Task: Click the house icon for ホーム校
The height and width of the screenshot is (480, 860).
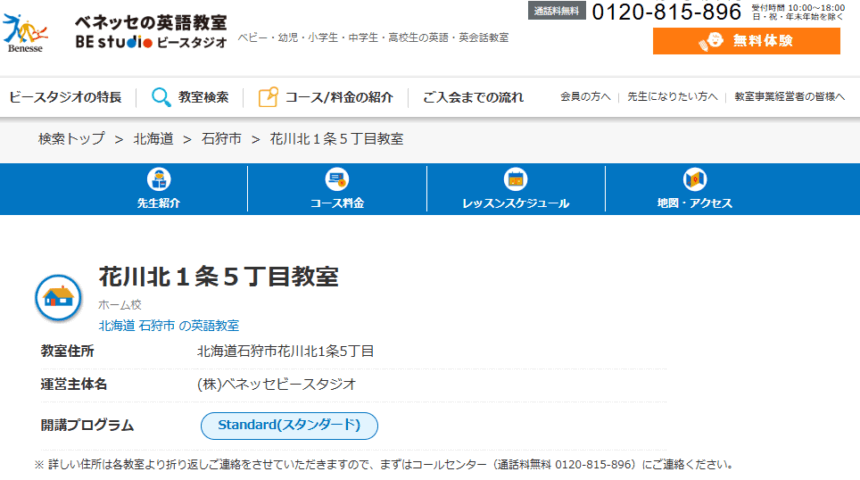Action: click(59, 297)
